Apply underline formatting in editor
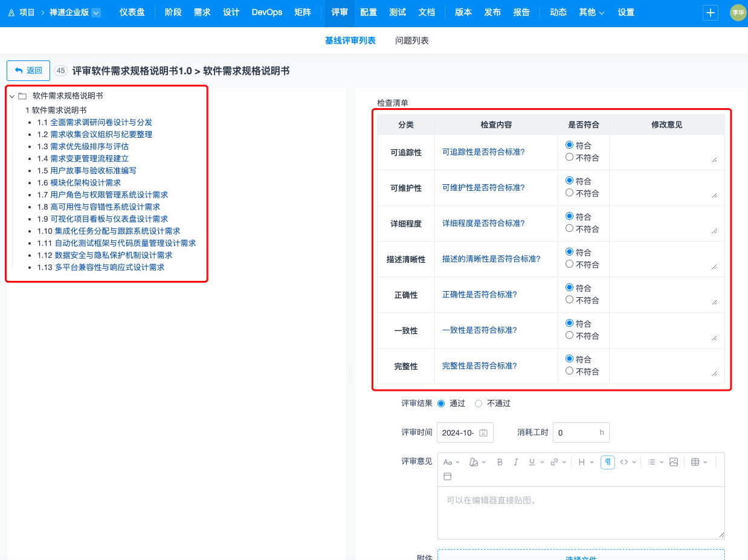 (x=532, y=462)
